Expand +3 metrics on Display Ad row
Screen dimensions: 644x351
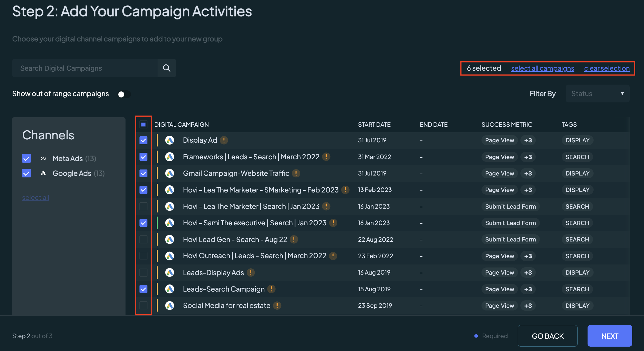528,140
